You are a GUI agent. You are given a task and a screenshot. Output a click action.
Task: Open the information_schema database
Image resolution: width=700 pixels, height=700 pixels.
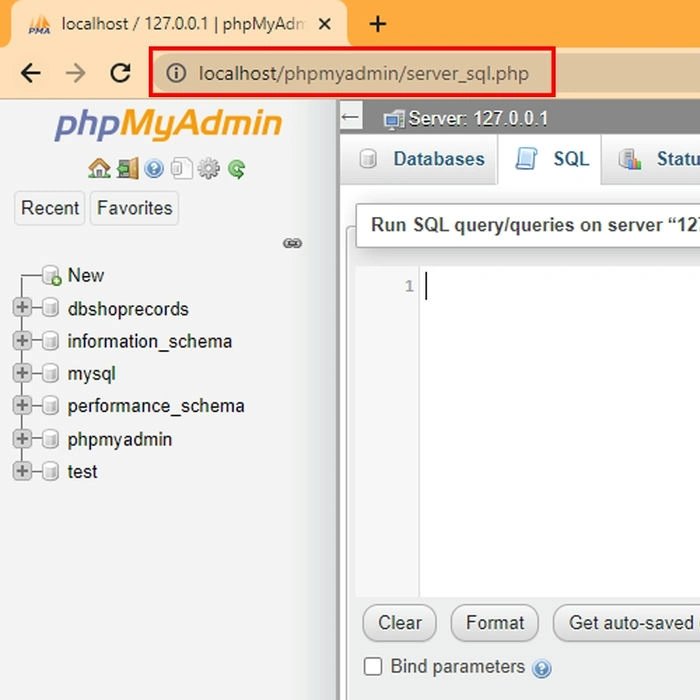coord(150,342)
